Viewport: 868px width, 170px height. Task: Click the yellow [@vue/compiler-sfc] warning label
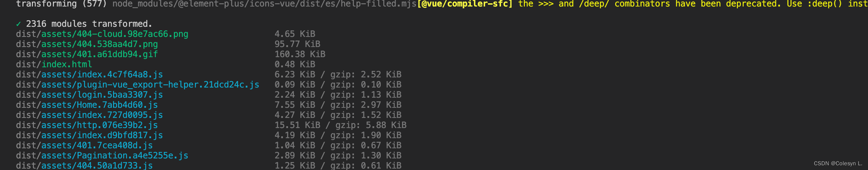465,4
